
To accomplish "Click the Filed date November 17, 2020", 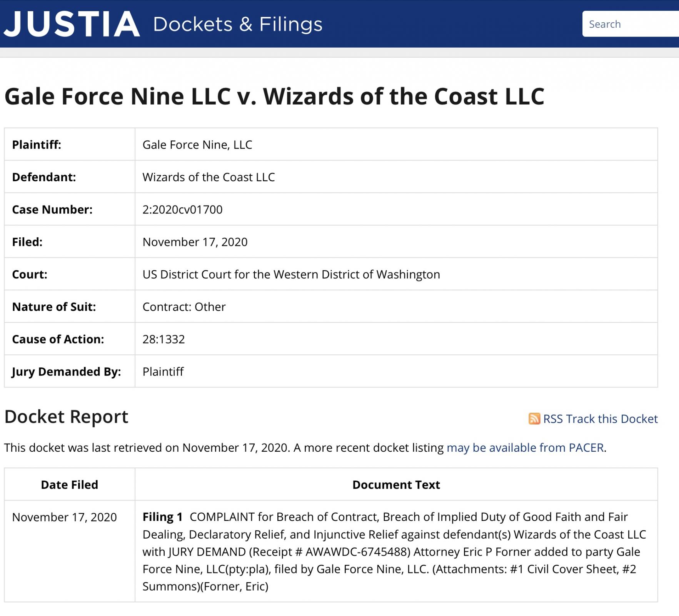I will pos(195,242).
